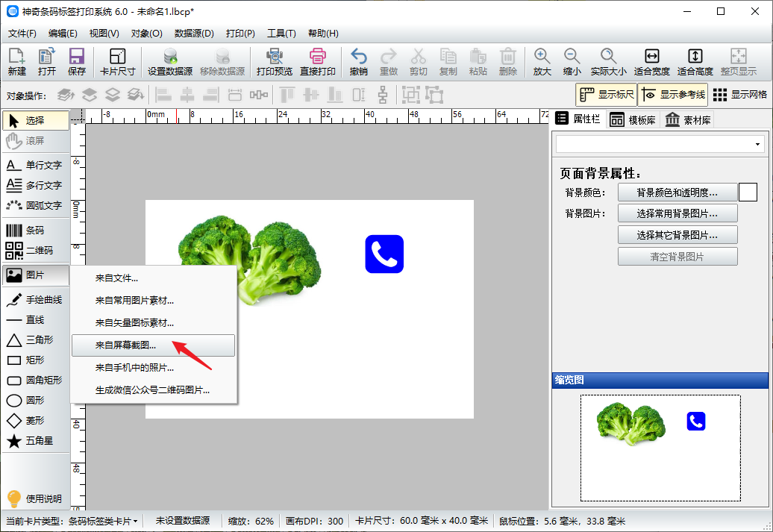The width and height of the screenshot is (773, 532).
Task: Choose 生成微信公众号二维码图片... menu entry
Action: [x=153, y=390]
